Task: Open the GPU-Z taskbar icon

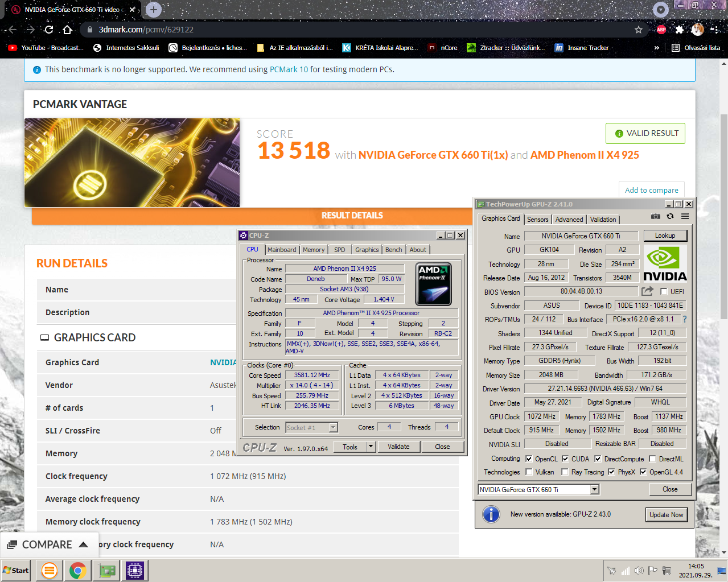Action: (x=107, y=571)
